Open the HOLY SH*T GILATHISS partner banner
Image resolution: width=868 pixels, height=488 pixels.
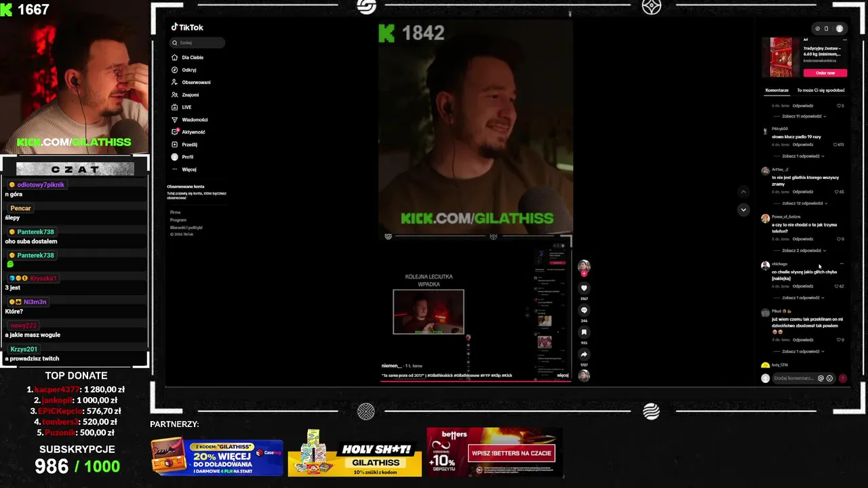[355, 453]
